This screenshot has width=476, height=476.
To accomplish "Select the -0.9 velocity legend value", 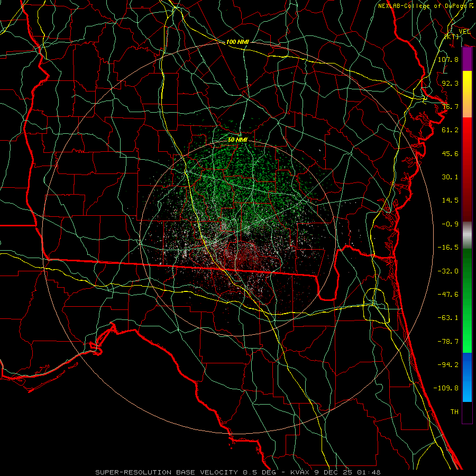I will pyautogui.click(x=450, y=224).
